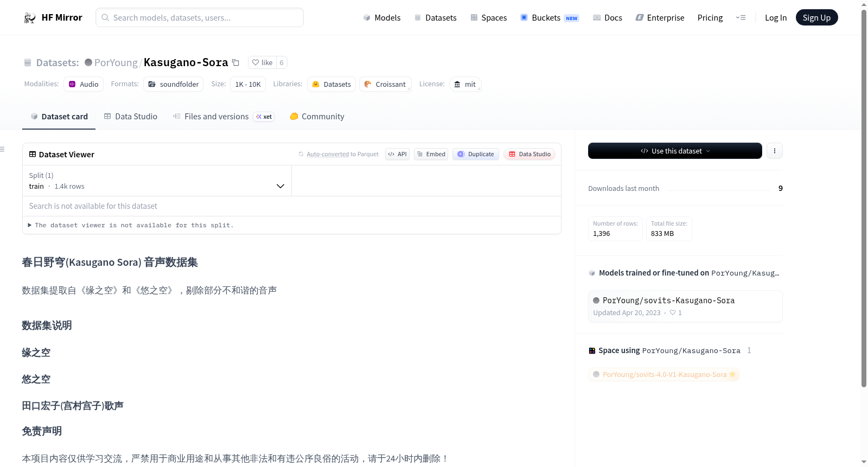
Task: Click the 春日野穹(Kasugano Sora) 音声数据集 heading
Action: [110, 263]
